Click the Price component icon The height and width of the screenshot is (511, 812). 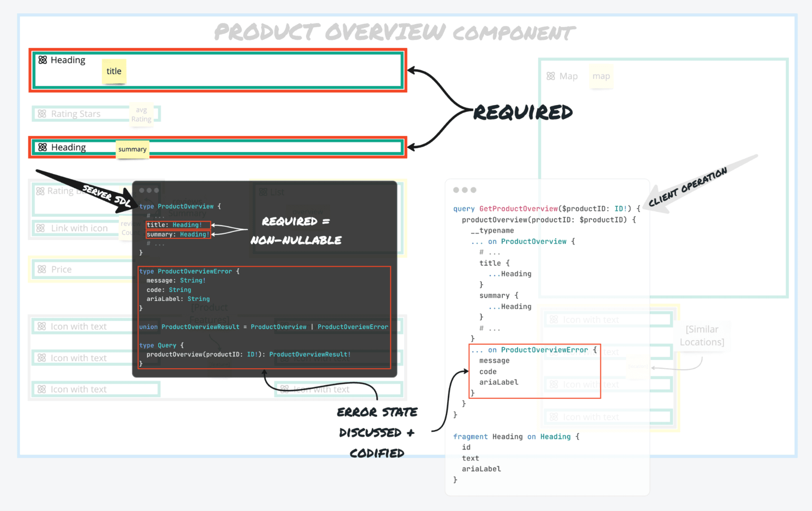coord(42,269)
